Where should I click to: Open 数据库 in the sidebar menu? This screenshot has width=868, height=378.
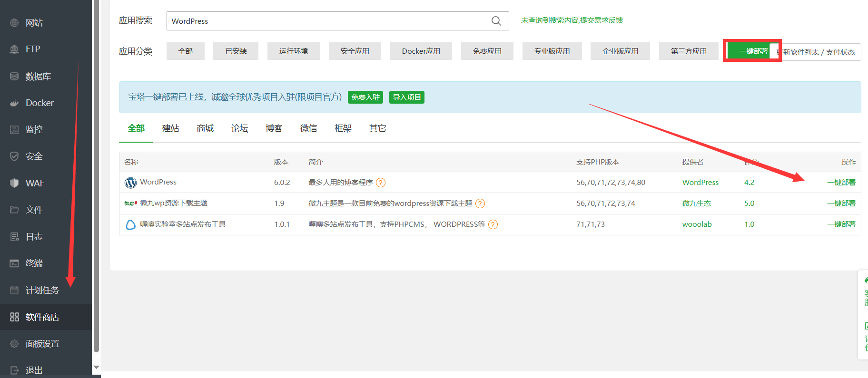[x=38, y=76]
